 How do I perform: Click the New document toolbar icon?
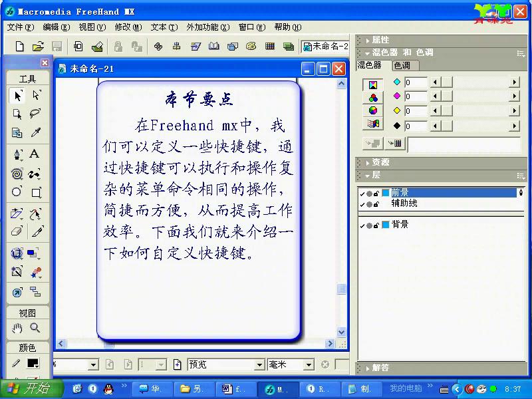[x=20, y=47]
